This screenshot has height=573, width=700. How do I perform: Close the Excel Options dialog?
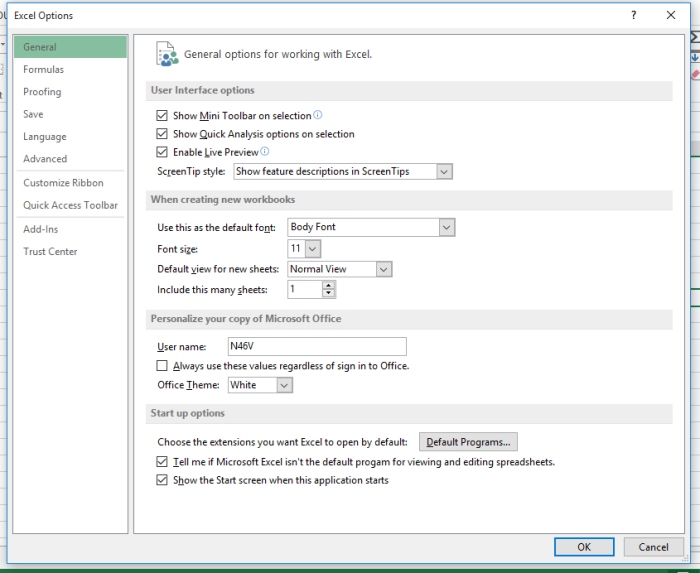coord(671,15)
